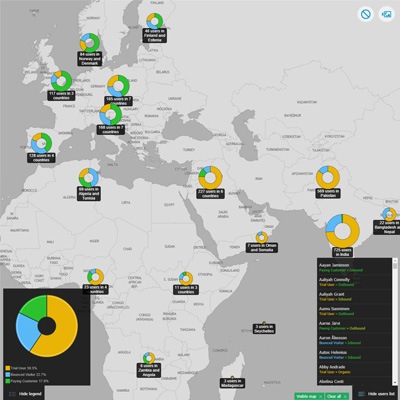
Task: Click the Bounced Visitor blue legend swatch
Action: [x=8, y=375]
